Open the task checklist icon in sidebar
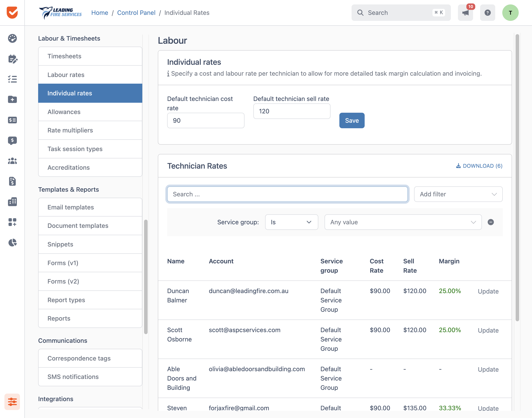Image resolution: width=532 pixels, height=418 pixels. 12,79
